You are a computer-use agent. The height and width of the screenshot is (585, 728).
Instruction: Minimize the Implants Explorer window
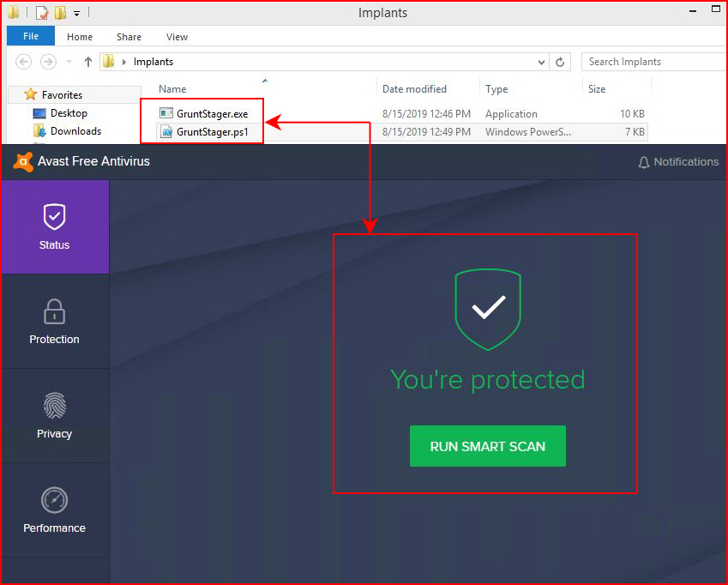pos(693,10)
